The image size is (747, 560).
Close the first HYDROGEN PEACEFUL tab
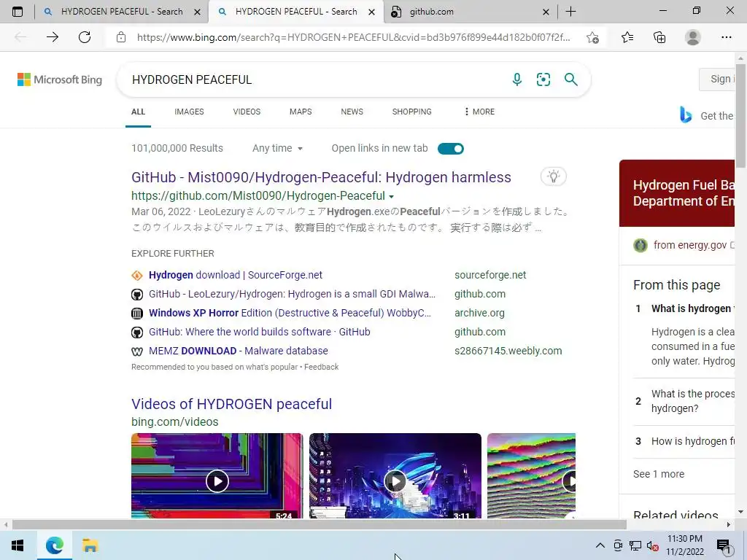[x=197, y=12]
